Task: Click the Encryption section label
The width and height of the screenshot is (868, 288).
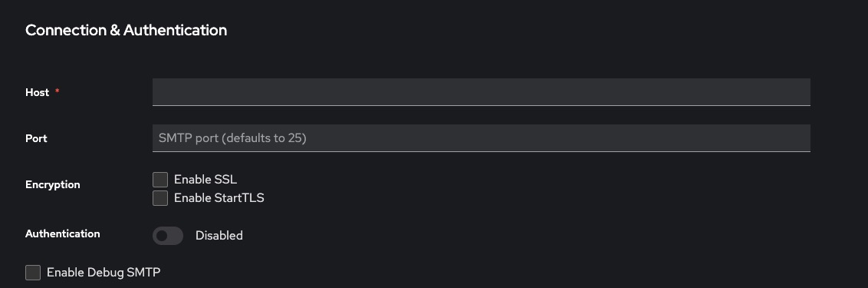Action: pos(53,185)
